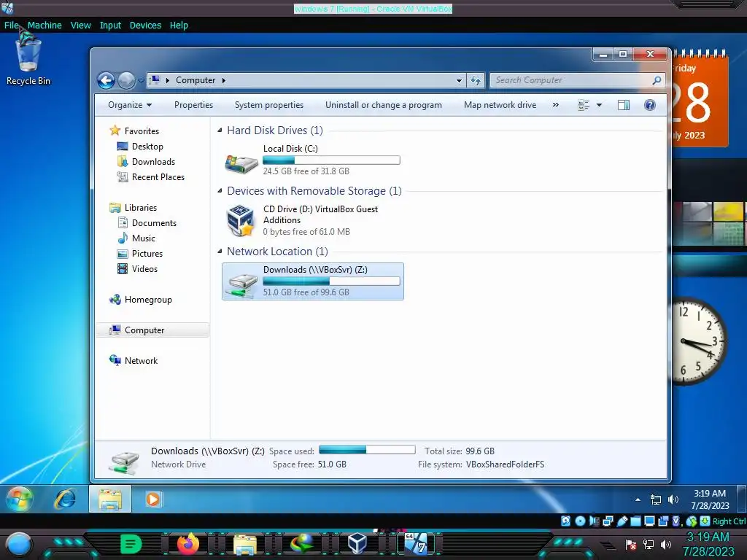Click the Computer breadcrumb in address bar
Viewport: 747px width, 560px height.
pos(196,80)
